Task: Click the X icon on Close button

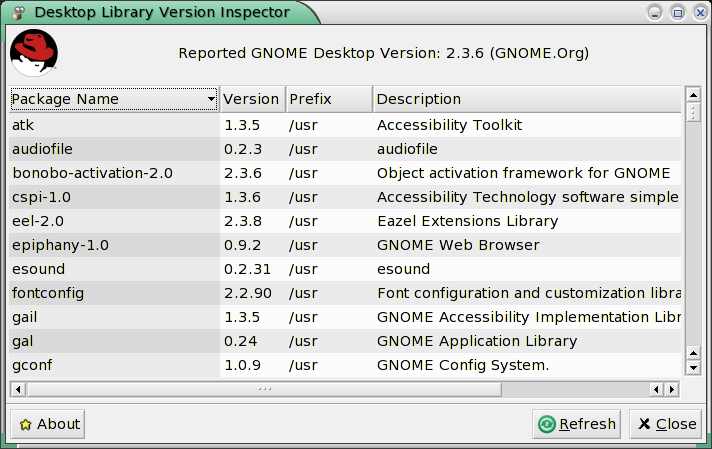Action: point(644,424)
